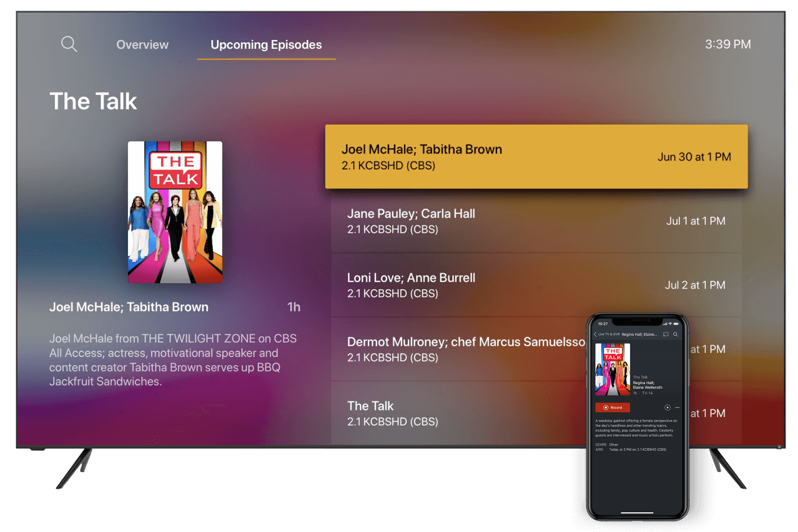Open the three-dot more menu on phone
Screen dimensions: 798x532
pyautogui.click(x=677, y=407)
